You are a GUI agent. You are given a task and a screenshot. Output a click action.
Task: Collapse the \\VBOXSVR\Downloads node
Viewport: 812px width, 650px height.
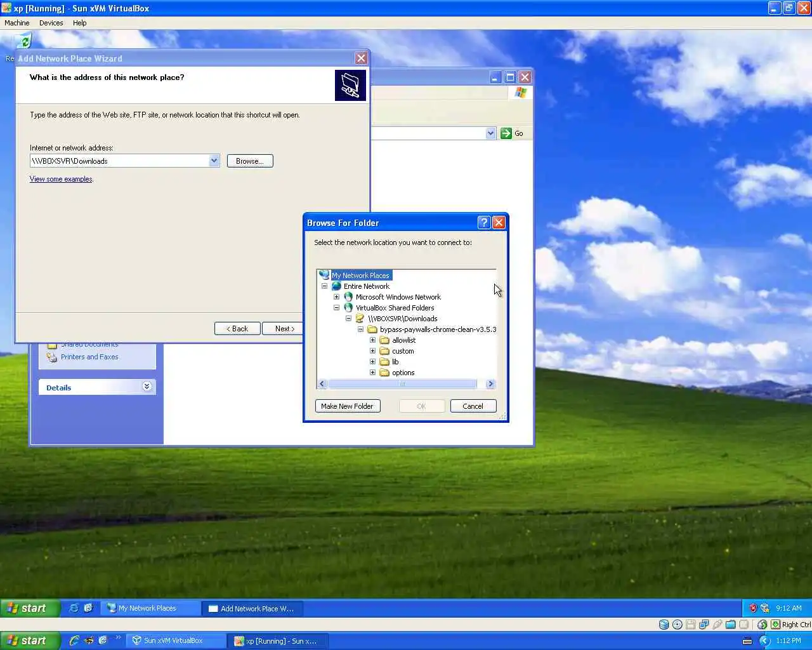pyautogui.click(x=348, y=319)
